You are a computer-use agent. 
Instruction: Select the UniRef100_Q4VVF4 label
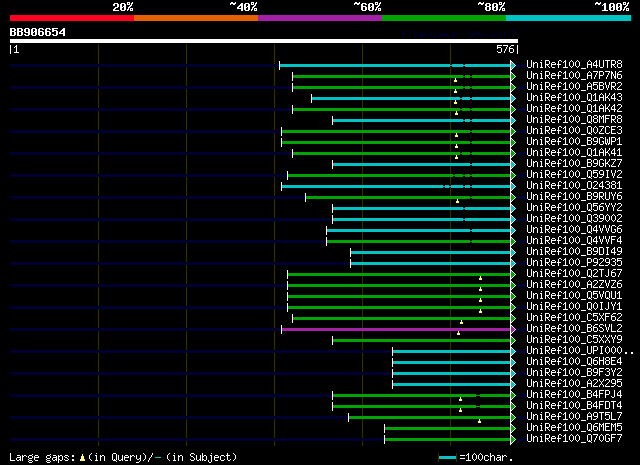coord(574,241)
